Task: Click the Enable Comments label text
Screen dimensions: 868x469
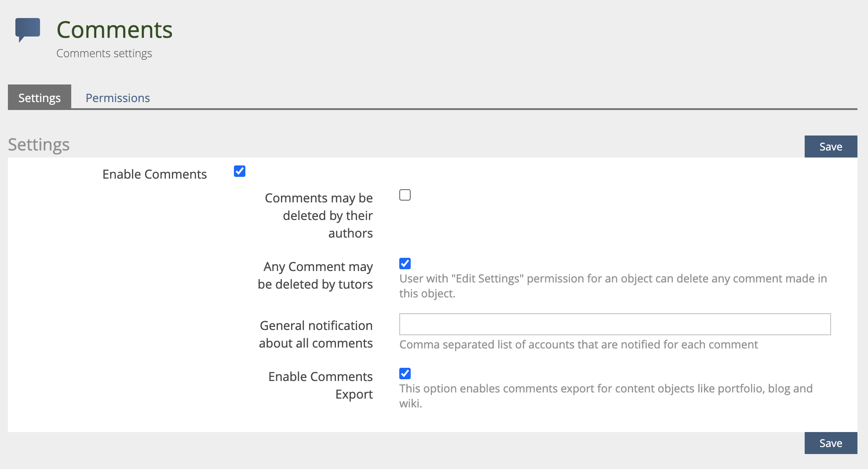Action: (x=154, y=174)
